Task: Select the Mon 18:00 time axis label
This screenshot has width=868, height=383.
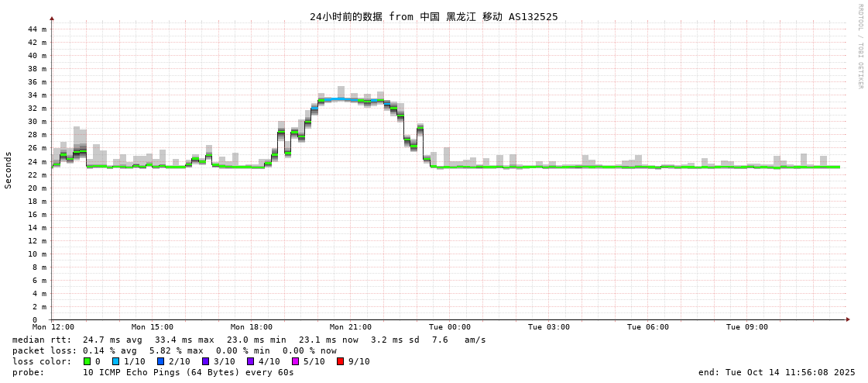Action: [x=252, y=327]
